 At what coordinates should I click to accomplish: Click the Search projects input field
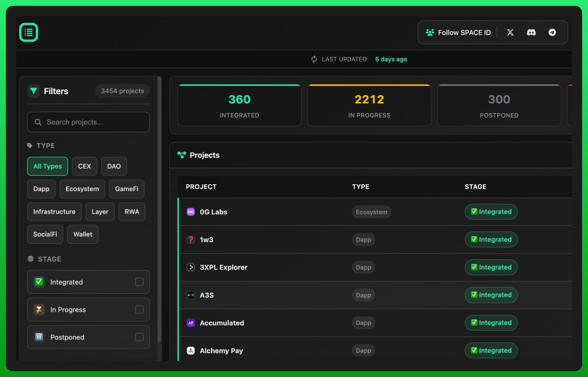coord(88,122)
